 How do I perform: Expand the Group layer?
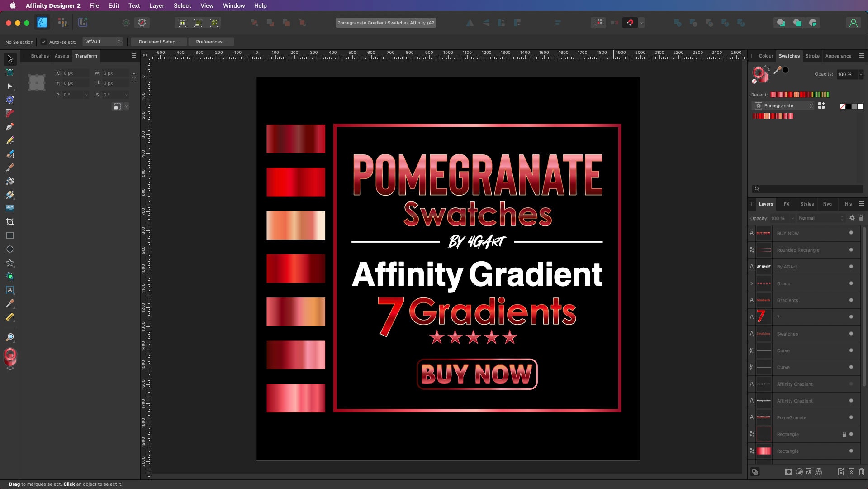tap(752, 283)
